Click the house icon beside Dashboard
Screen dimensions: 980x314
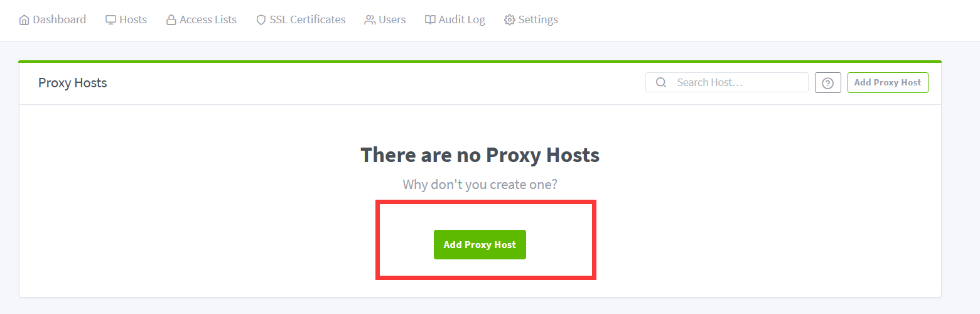24,20
